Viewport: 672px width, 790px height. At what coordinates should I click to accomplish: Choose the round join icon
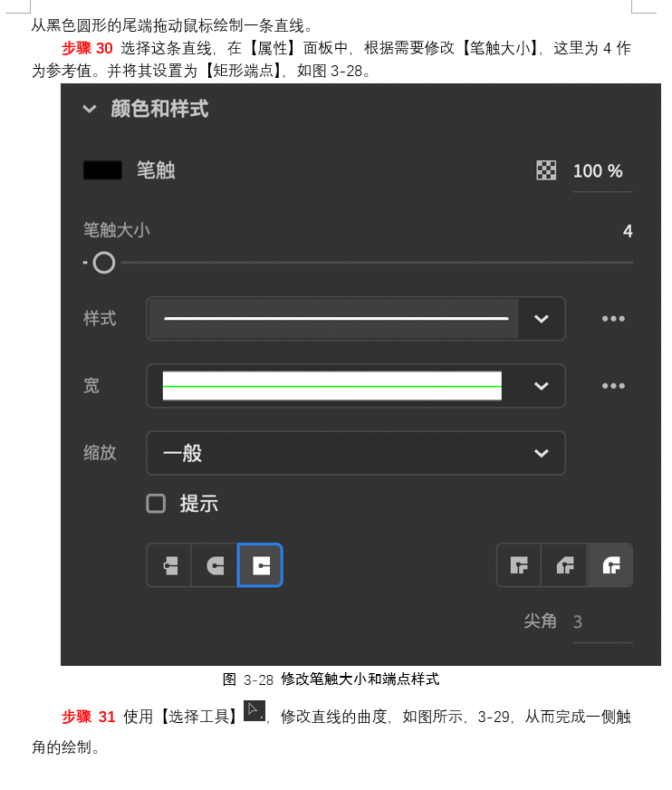tap(610, 565)
